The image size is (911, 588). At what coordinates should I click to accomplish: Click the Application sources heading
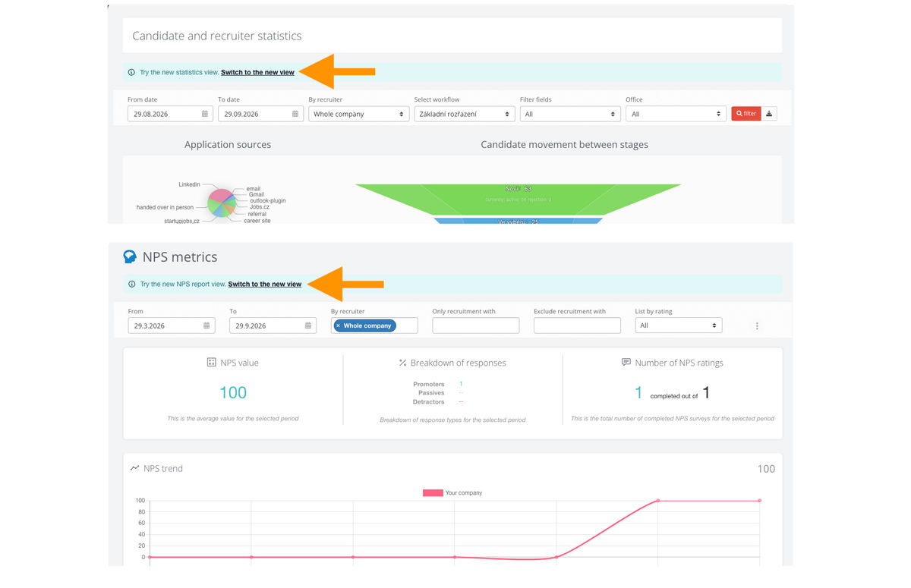point(228,144)
